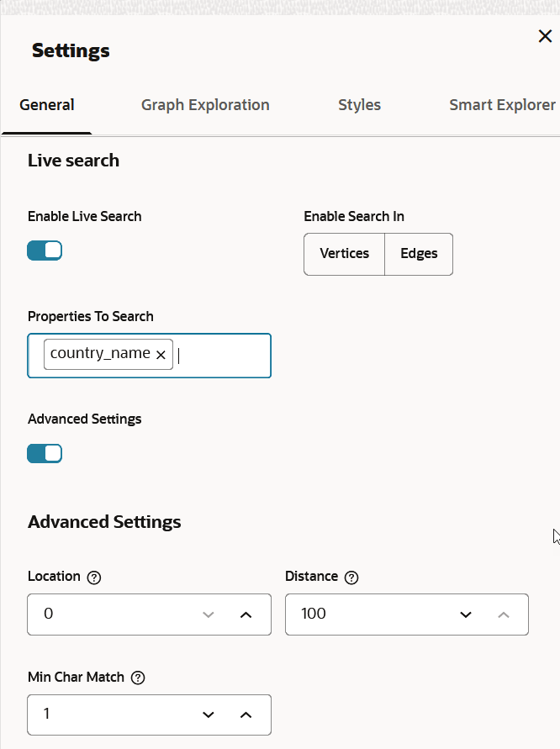Image resolution: width=560 pixels, height=749 pixels.
Task: Open the Styles tab
Action: click(x=359, y=105)
